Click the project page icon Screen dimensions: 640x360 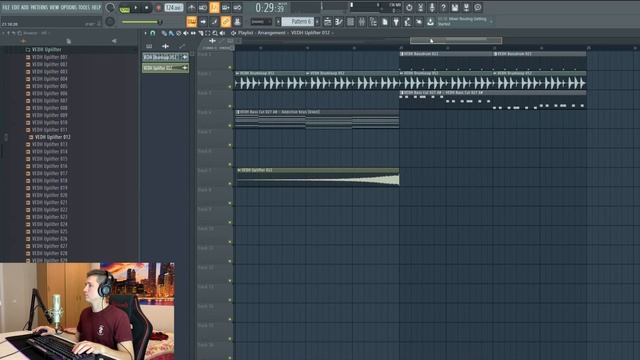click(x=384, y=22)
